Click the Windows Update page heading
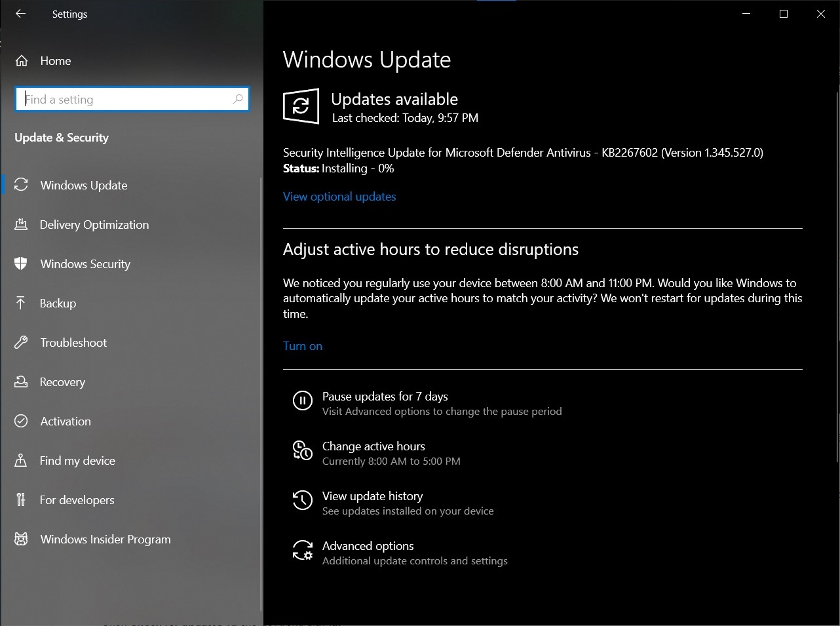Image resolution: width=840 pixels, height=626 pixels. (367, 60)
